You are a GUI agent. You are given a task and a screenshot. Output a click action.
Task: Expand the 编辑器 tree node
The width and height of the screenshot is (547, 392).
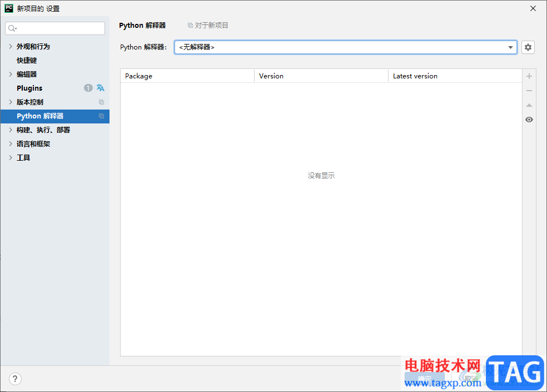pyautogui.click(x=11, y=74)
